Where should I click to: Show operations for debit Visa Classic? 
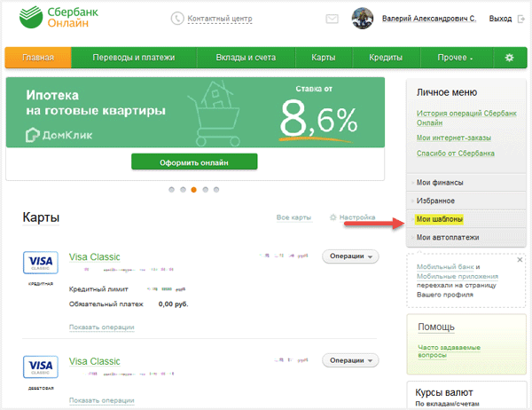pyautogui.click(x=102, y=400)
